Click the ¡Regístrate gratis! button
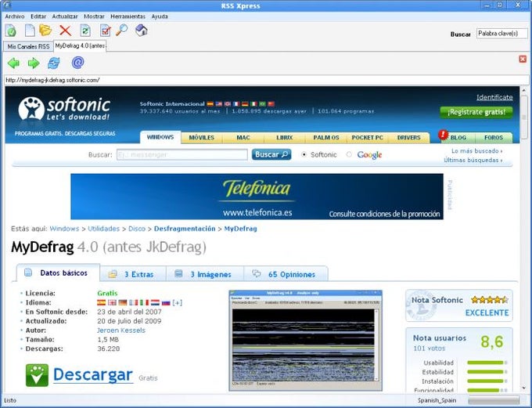 tap(476, 112)
